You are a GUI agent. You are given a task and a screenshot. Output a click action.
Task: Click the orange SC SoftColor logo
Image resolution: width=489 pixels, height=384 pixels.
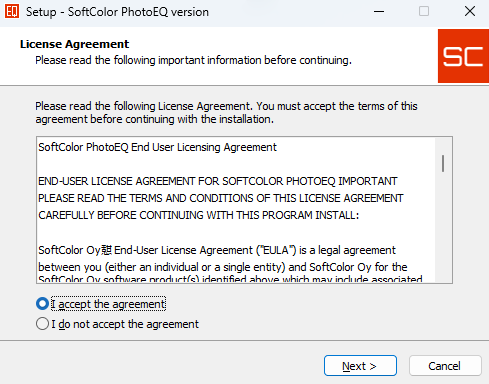tap(463, 56)
